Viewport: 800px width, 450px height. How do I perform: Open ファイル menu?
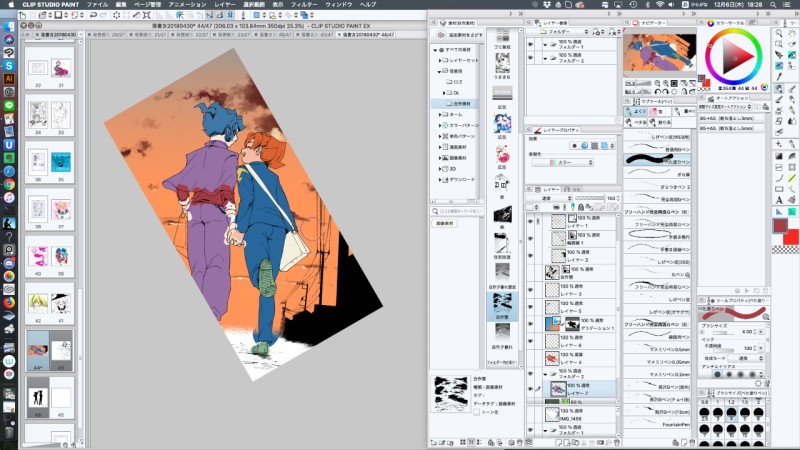click(x=97, y=4)
